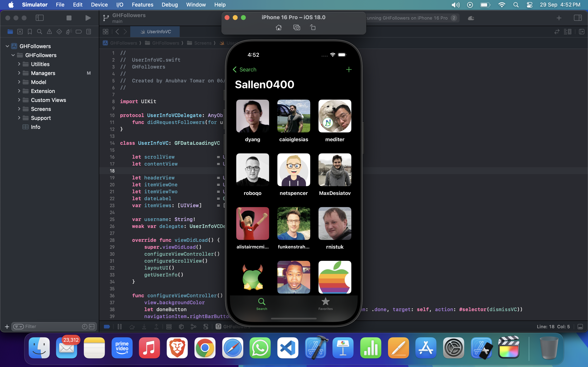The width and height of the screenshot is (588, 367).
Task: Rotate the device using the rotate icon
Action: 313,28
